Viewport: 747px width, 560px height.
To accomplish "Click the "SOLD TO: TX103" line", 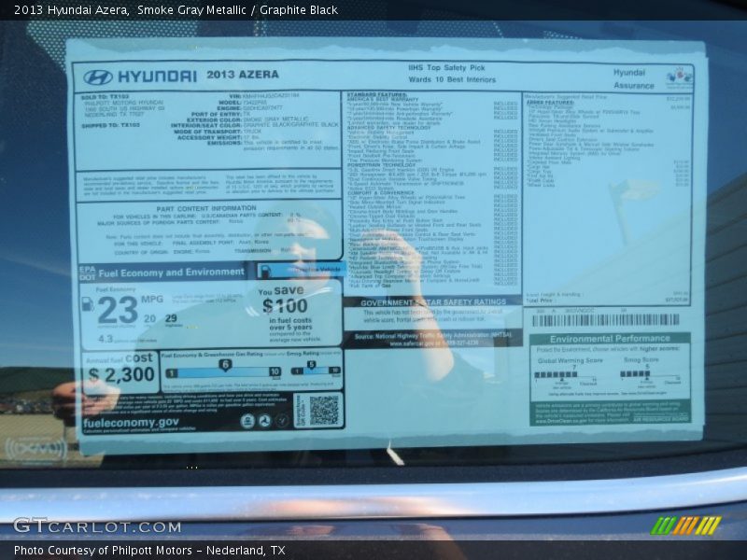I will click(105, 97).
